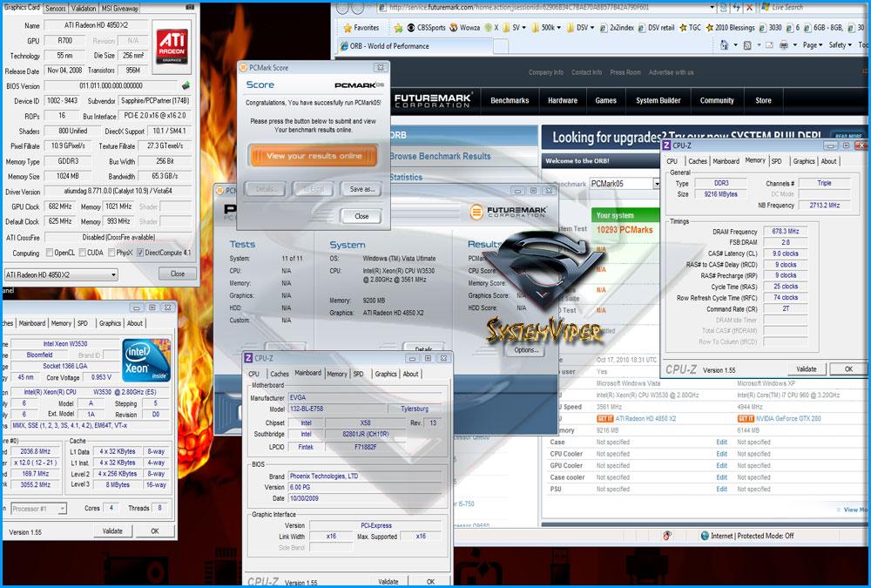Click the browser refresh icon
The image size is (871, 588).
click(x=737, y=8)
